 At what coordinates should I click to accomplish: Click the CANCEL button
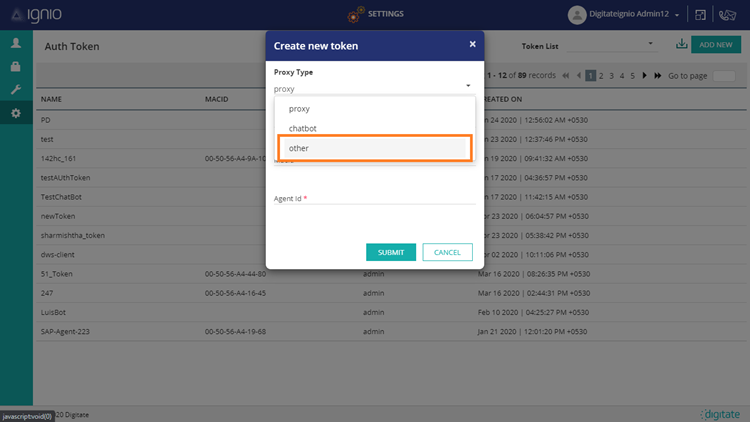pos(447,252)
